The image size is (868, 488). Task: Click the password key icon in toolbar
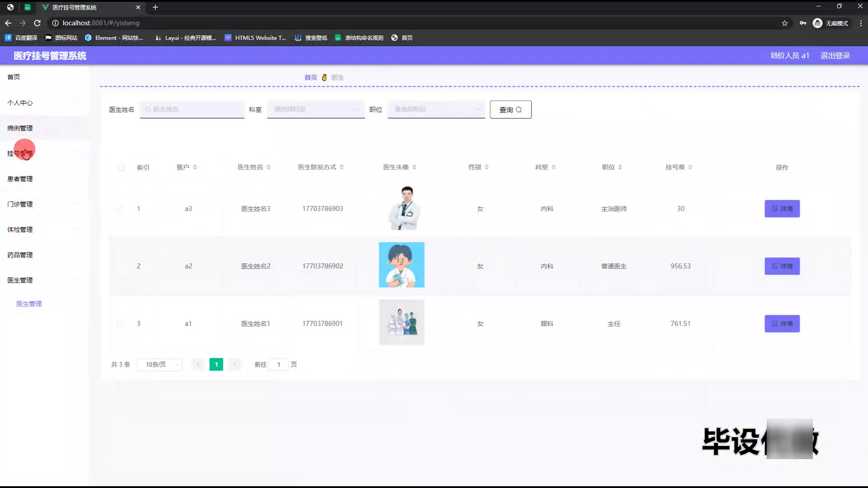pos(803,23)
